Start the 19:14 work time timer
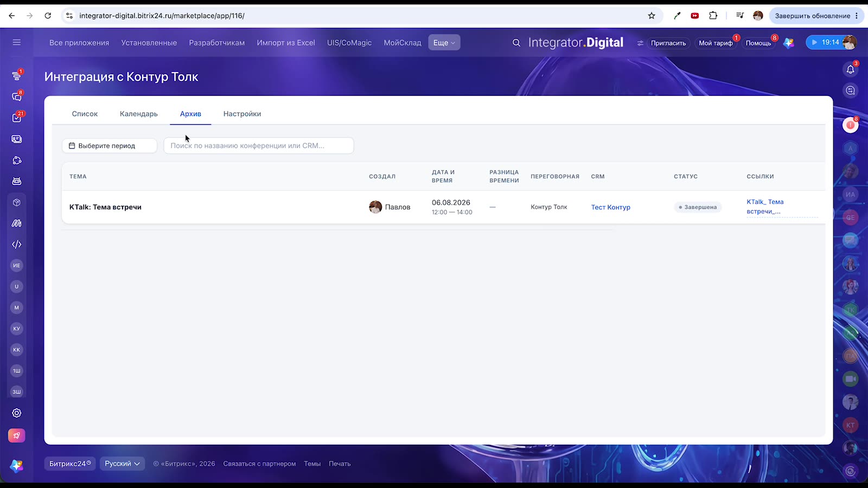 coord(825,42)
